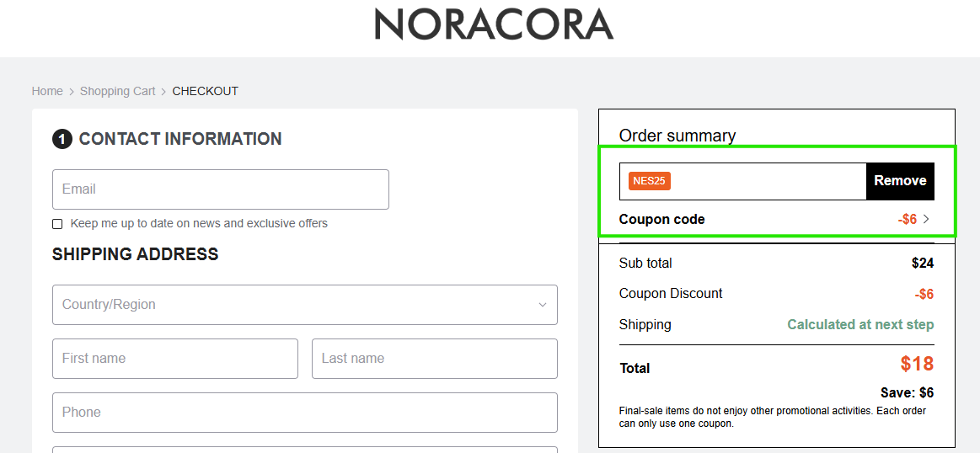The width and height of the screenshot is (980, 453).
Task: Click the NORACORA logo
Action: [x=494, y=24]
